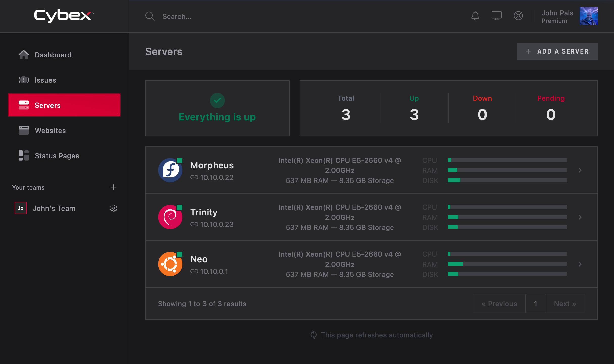Go to Issues in sidebar
The image size is (614, 364).
(45, 80)
